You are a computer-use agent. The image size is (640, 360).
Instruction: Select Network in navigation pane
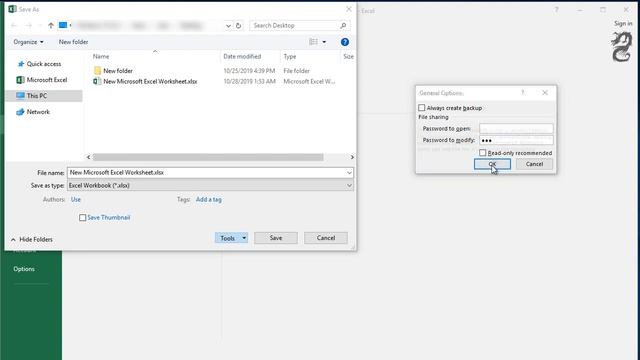point(38,112)
